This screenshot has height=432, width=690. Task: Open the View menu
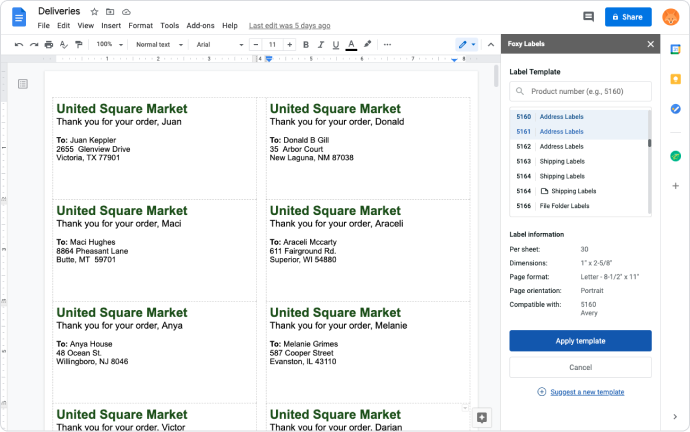pos(86,26)
